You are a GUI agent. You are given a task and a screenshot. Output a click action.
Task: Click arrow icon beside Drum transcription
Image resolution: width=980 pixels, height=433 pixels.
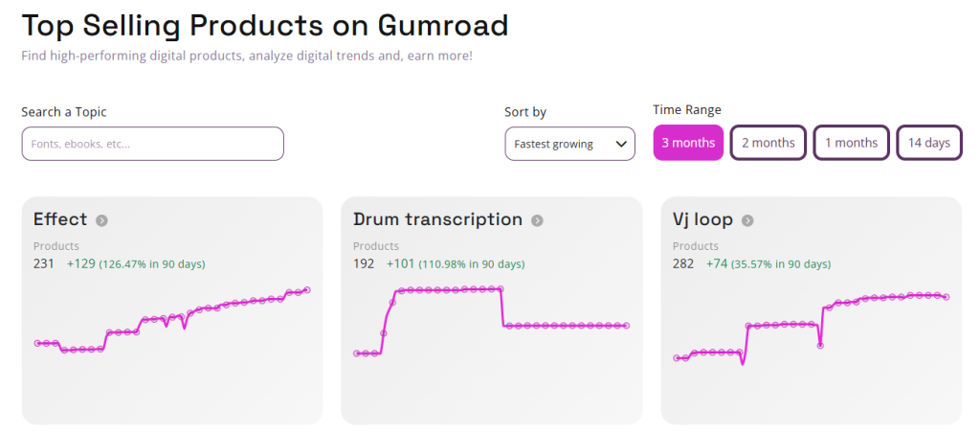point(537,220)
